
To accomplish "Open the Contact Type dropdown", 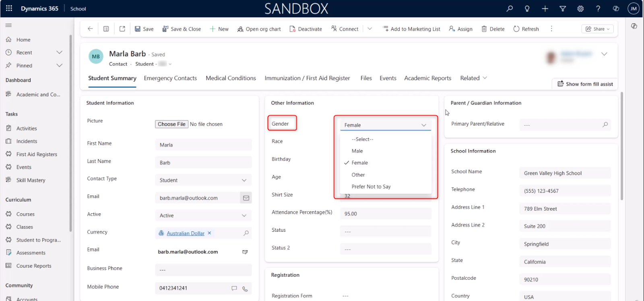I will click(x=203, y=180).
